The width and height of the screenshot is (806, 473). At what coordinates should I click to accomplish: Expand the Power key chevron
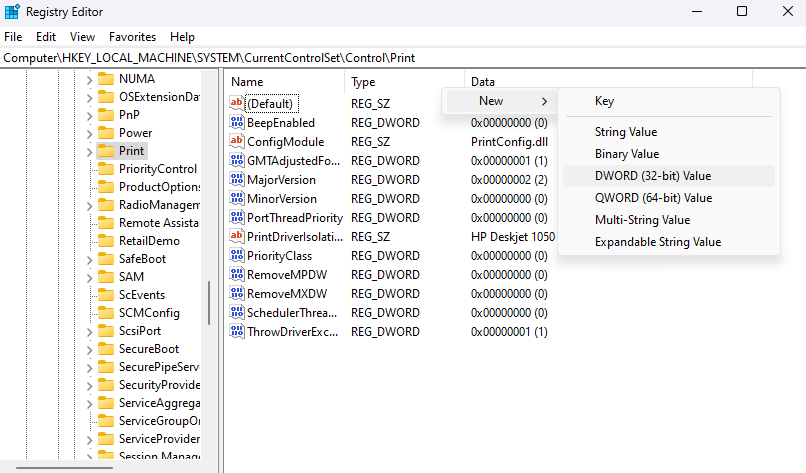coord(89,133)
